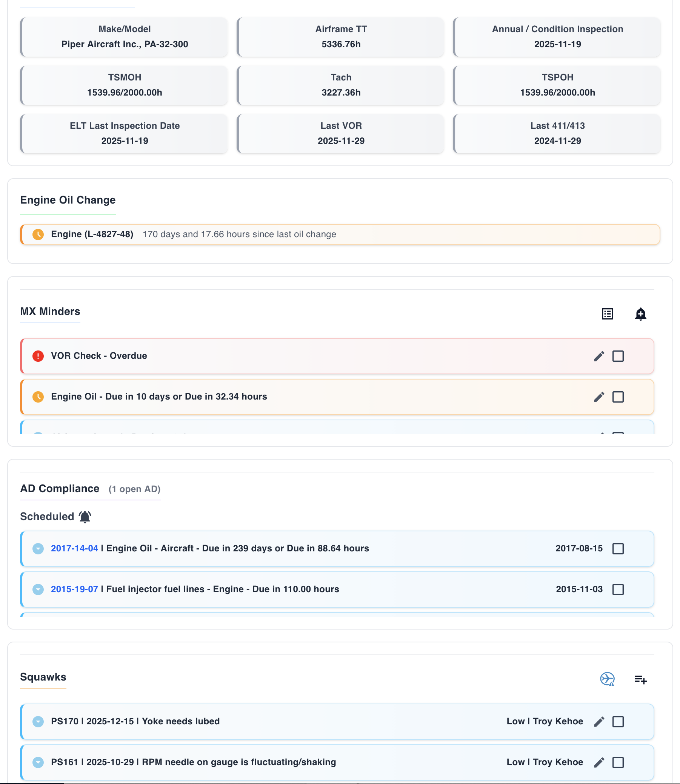The image size is (680, 784).
Task: Check the checkbox for VOR Check minder
Action: pos(618,356)
